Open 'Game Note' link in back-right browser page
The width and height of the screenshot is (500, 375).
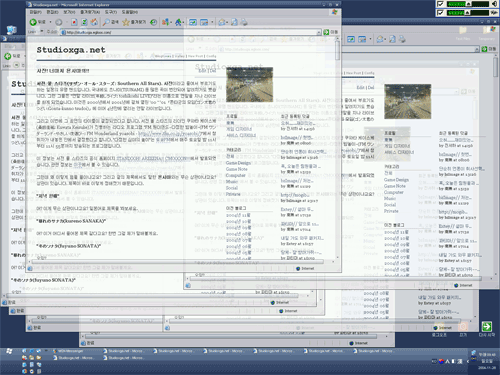[x=395, y=186]
